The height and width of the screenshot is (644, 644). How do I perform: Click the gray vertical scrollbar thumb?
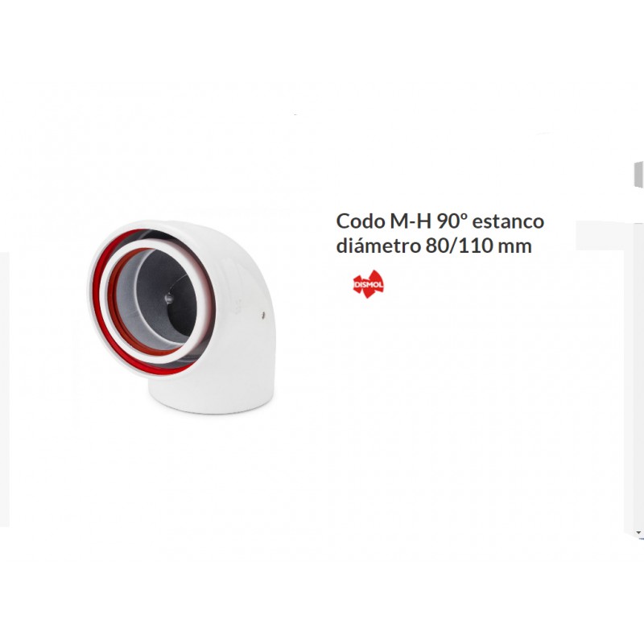(x=638, y=175)
